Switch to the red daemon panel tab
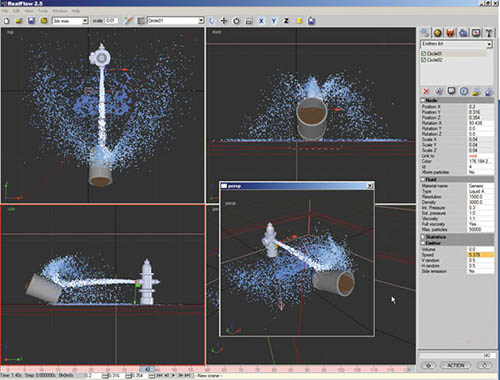The height and width of the screenshot is (380, 500). click(x=450, y=33)
